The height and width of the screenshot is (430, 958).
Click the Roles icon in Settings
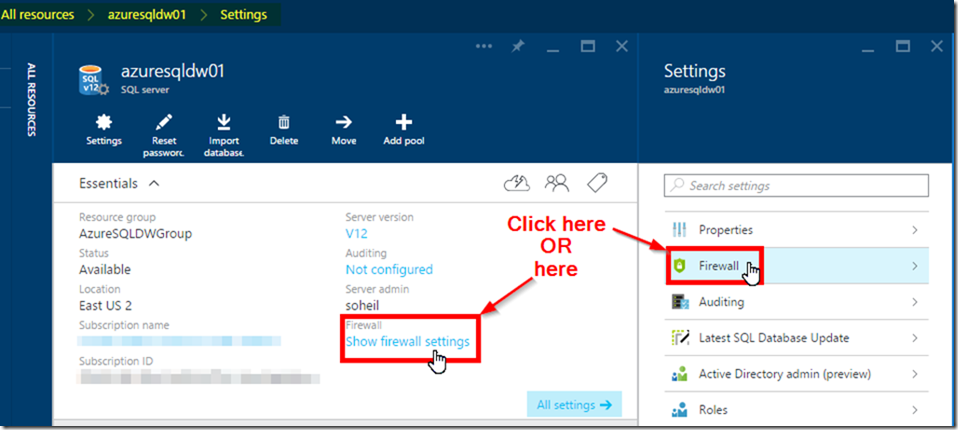pyautogui.click(x=680, y=410)
